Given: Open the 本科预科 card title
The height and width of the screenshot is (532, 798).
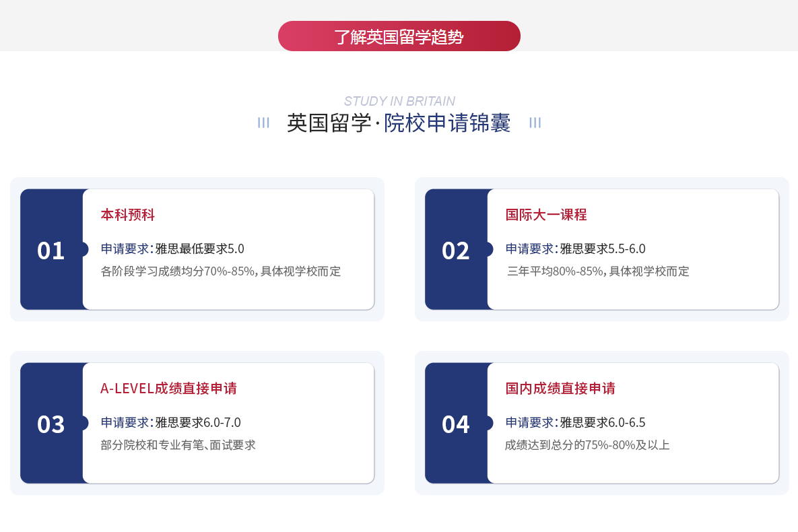Looking at the screenshot, I should [128, 215].
